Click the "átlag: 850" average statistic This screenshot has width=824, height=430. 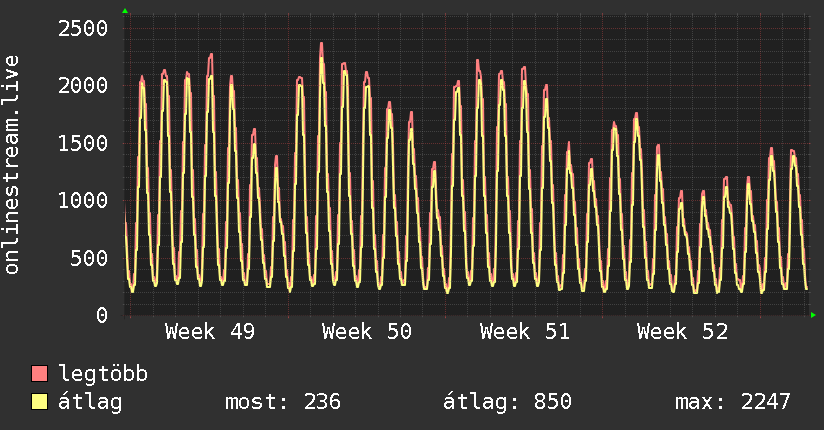507,402
